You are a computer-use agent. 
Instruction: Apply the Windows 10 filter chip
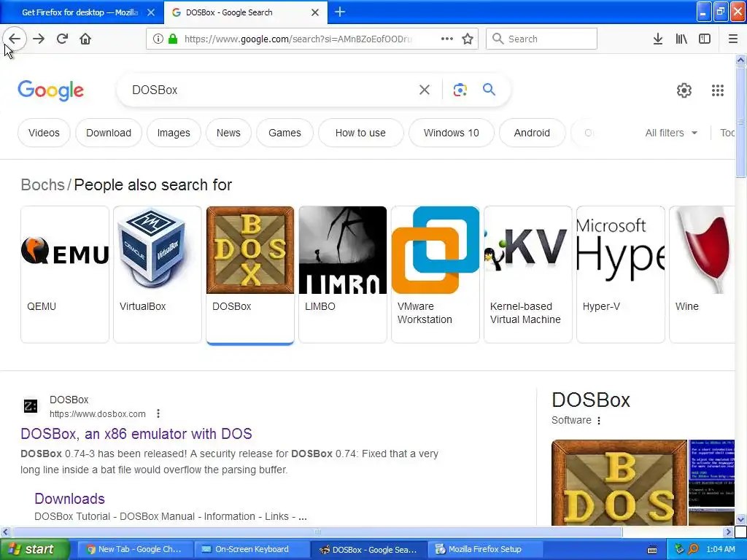pos(451,133)
